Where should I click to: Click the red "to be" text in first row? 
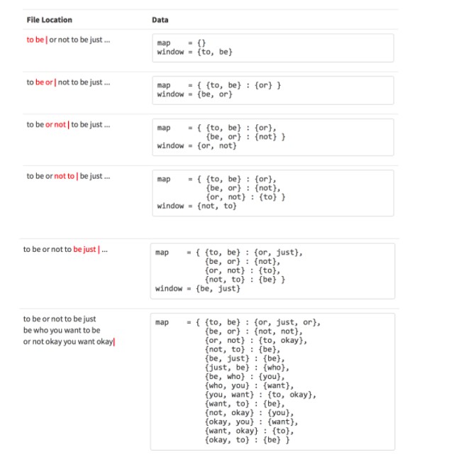point(35,40)
